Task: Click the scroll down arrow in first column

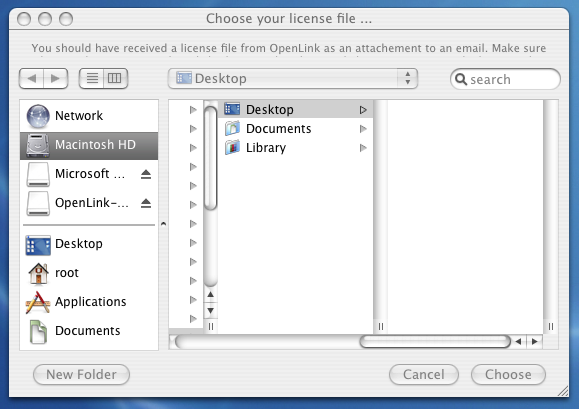Action: [x=210, y=310]
